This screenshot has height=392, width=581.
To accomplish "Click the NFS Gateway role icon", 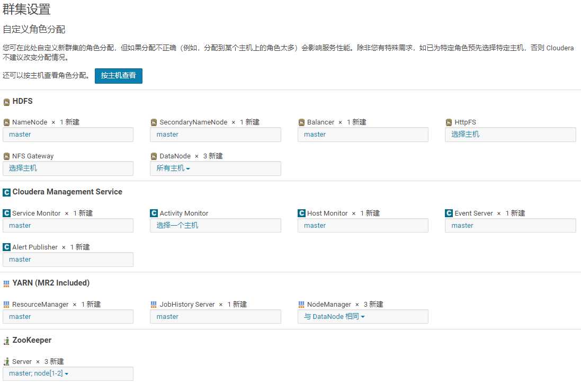I will 6,156.
